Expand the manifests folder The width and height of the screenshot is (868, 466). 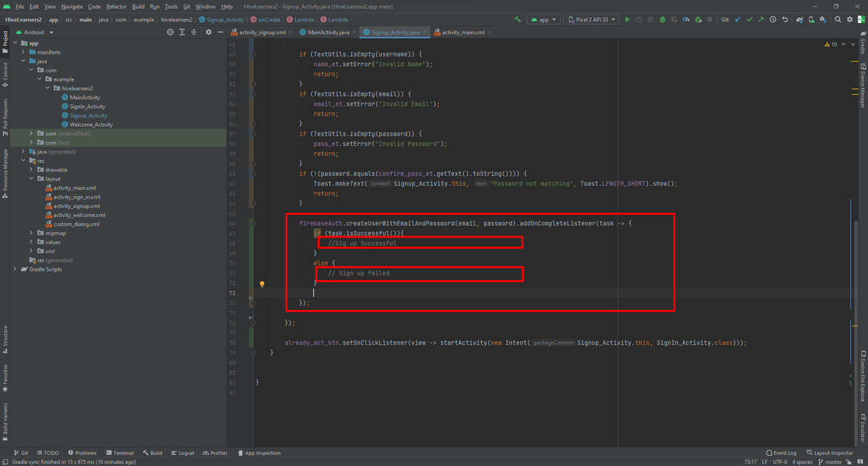tap(24, 52)
